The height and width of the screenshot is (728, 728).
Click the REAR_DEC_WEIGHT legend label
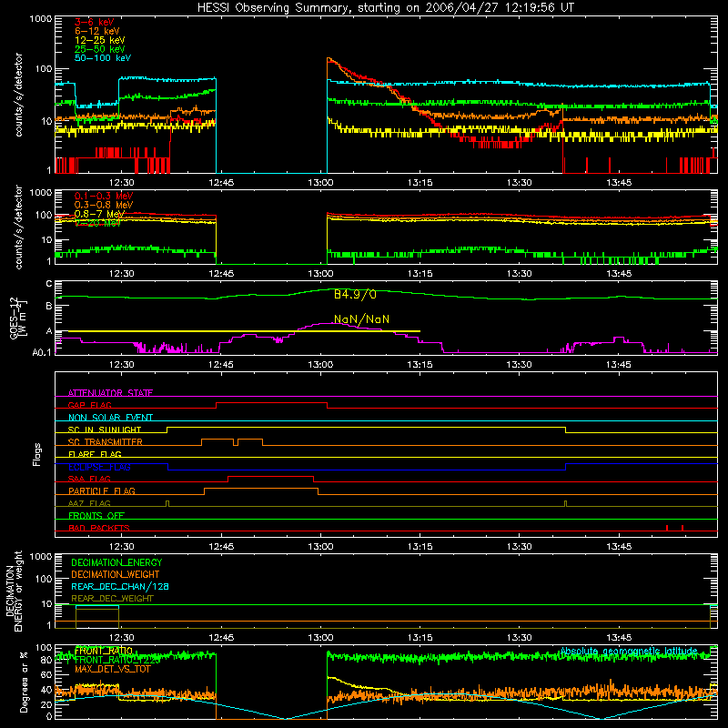112,599
